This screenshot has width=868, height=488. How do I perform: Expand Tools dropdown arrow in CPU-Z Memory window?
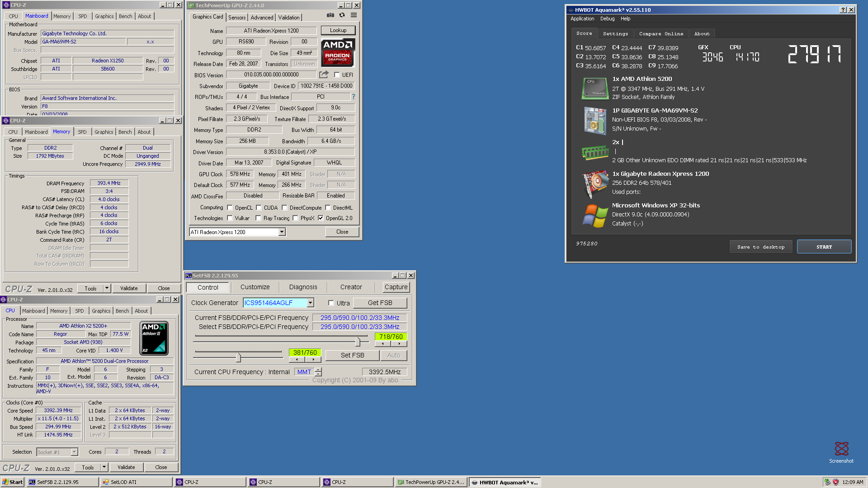pos(107,288)
